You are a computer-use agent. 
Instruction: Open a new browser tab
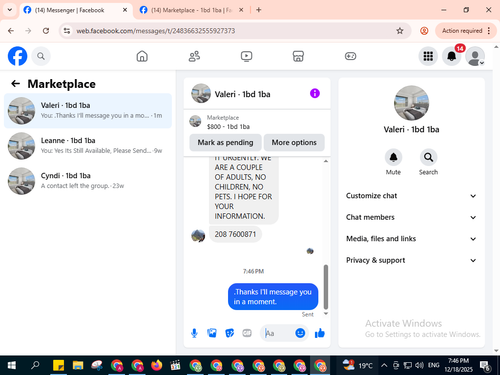[259, 10]
